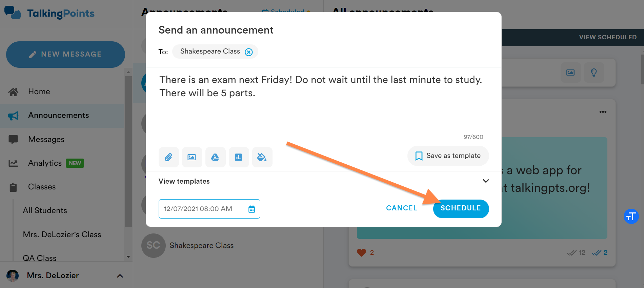Viewport: 644px width, 288px height.
Task: Click the image attachment icon in dialog
Action: pyautogui.click(x=192, y=157)
